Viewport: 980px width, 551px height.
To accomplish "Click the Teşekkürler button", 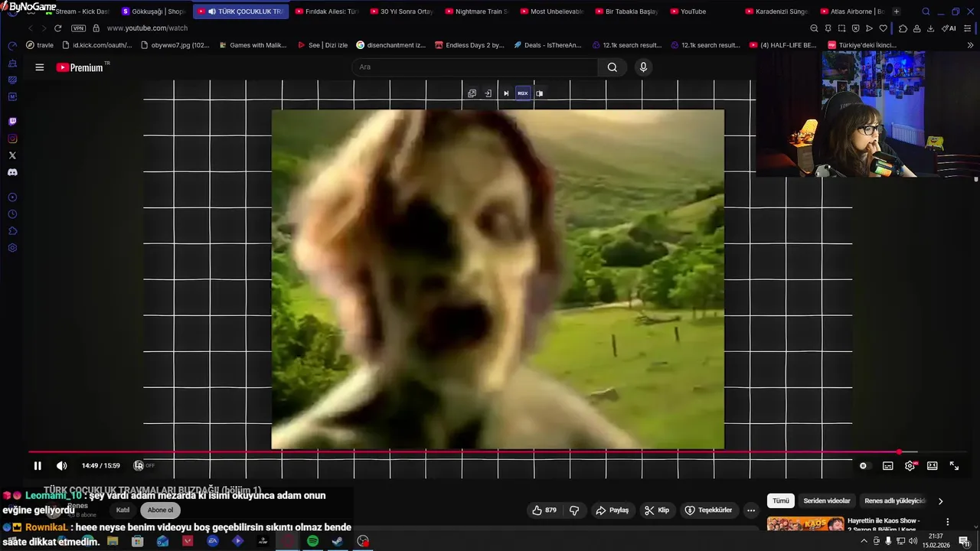I will [708, 510].
